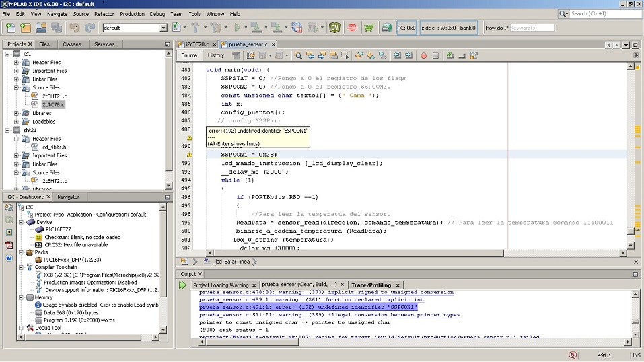This screenshot has width=644, height=362.
Task: Jump to previous bookmark icon
Action: (359, 55)
